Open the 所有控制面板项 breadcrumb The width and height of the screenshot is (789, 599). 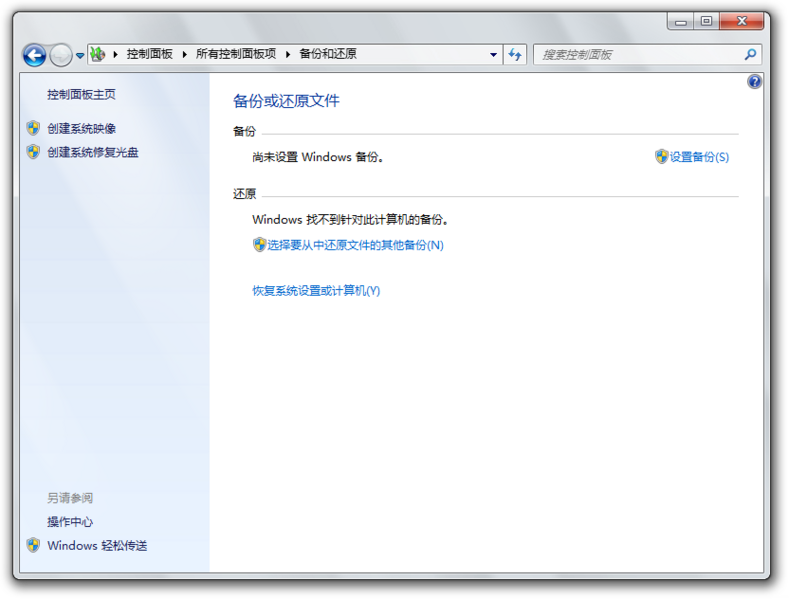tap(236, 54)
